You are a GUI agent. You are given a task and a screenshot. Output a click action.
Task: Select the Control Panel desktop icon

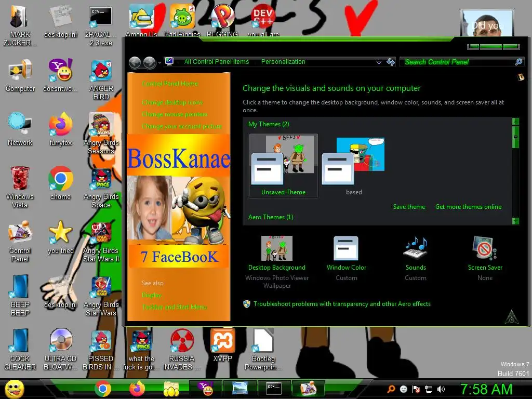coord(20,242)
